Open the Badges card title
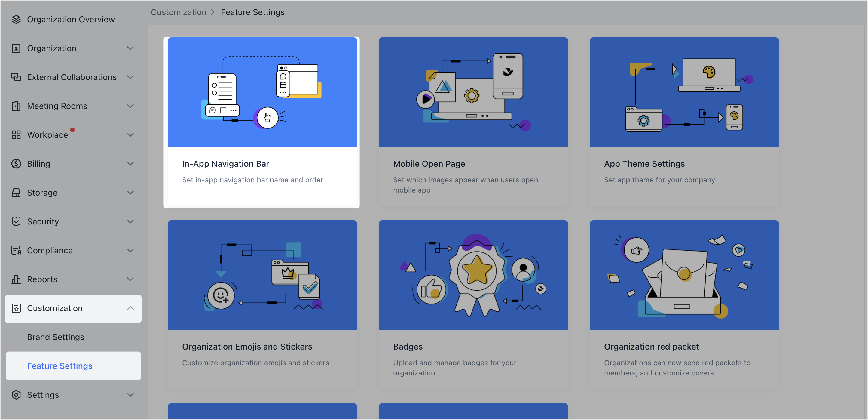The width and height of the screenshot is (868, 420). (x=408, y=347)
